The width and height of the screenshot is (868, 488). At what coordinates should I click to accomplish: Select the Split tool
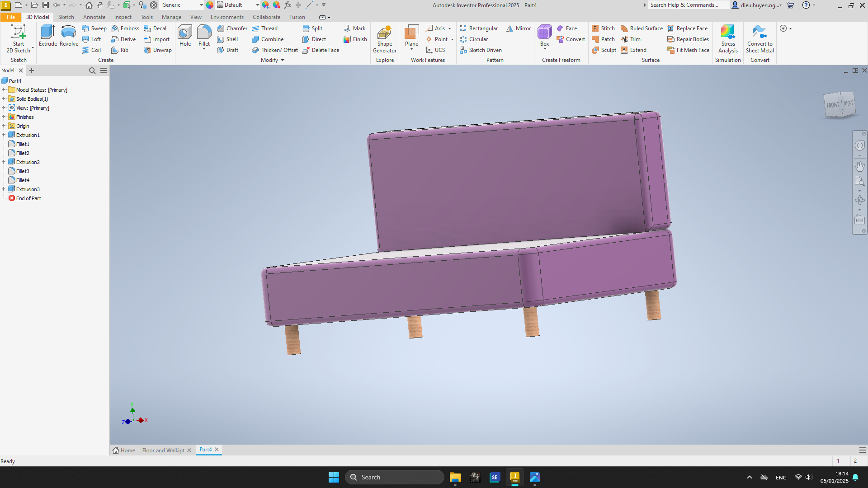coord(312,28)
